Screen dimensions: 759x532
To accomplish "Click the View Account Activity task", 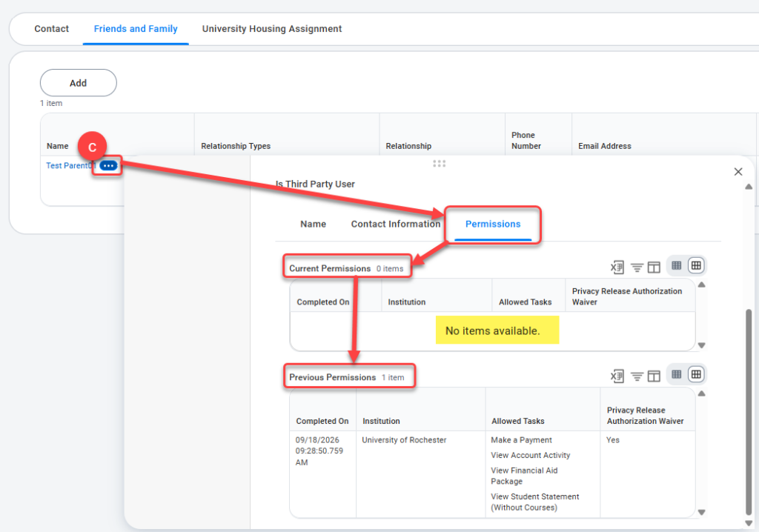I will coord(531,455).
